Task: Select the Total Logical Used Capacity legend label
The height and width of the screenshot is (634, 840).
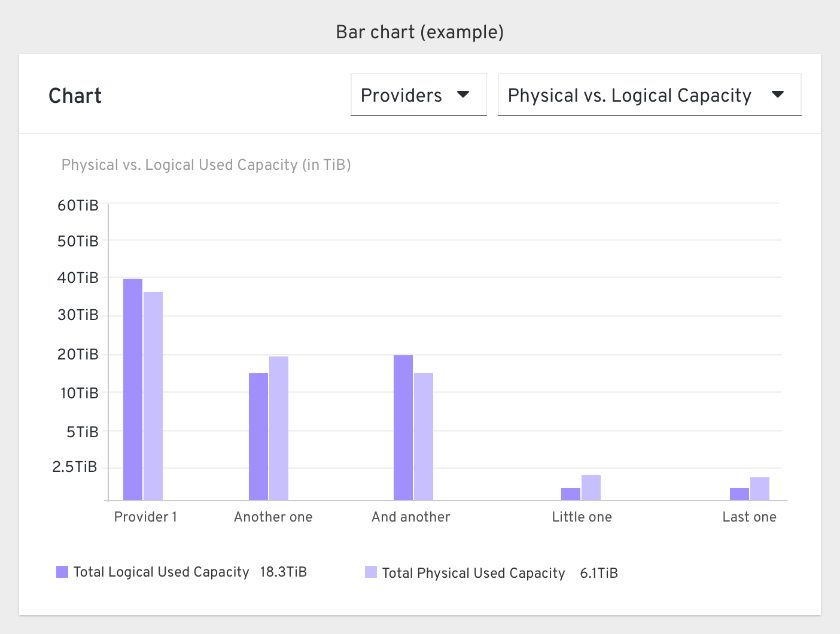Action: click(161, 572)
